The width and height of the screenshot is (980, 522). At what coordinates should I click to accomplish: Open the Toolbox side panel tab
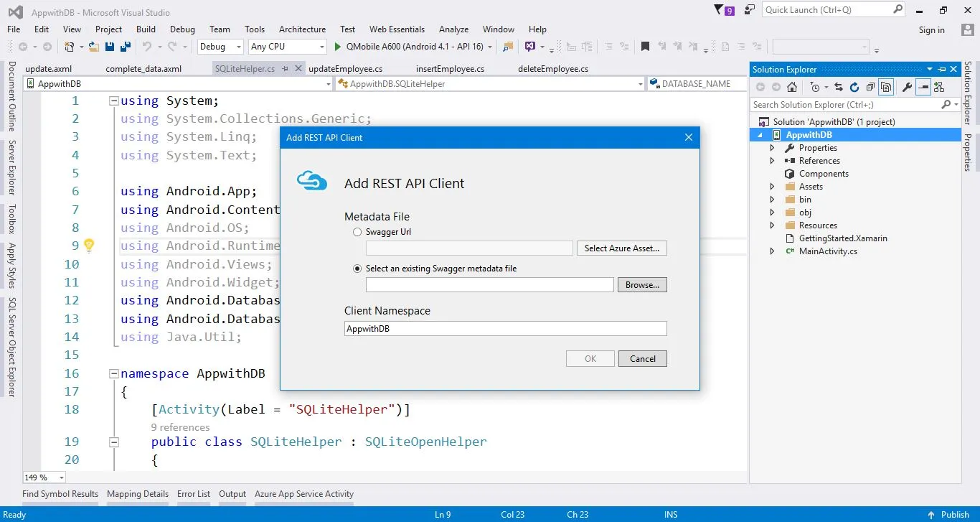pos(11,220)
